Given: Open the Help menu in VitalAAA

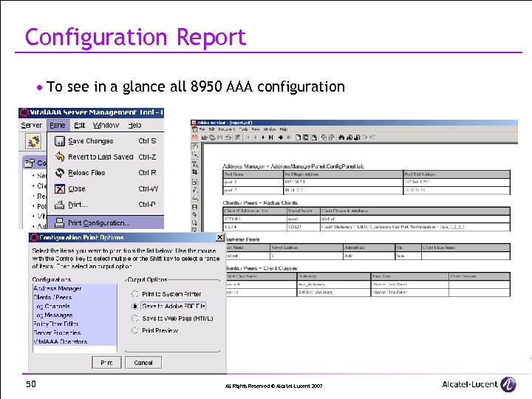Looking at the screenshot, I should [134, 125].
